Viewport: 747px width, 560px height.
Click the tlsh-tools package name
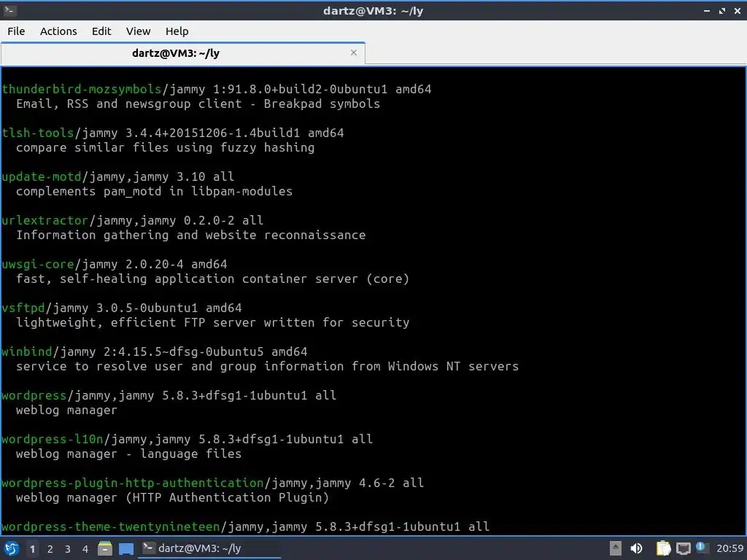(x=38, y=133)
